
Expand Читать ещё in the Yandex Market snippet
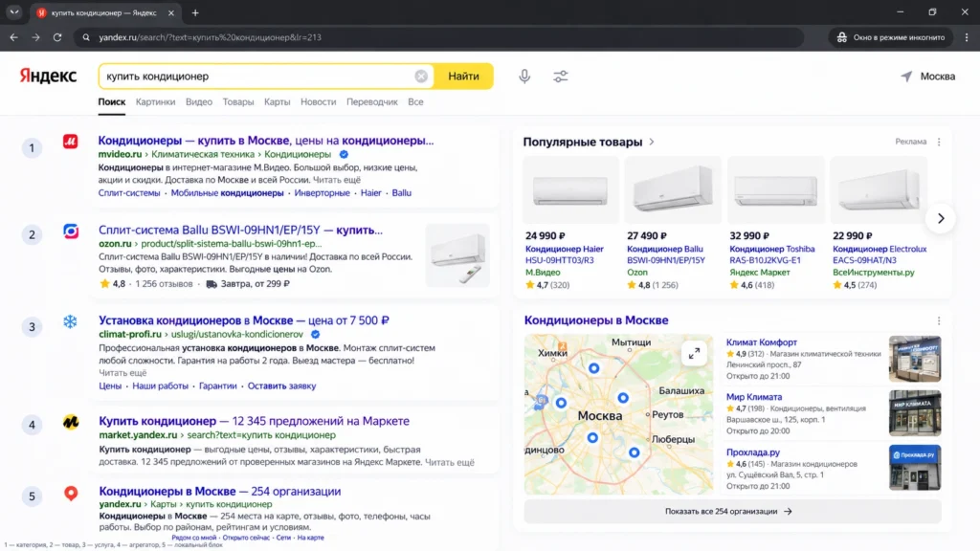pos(450,462)
